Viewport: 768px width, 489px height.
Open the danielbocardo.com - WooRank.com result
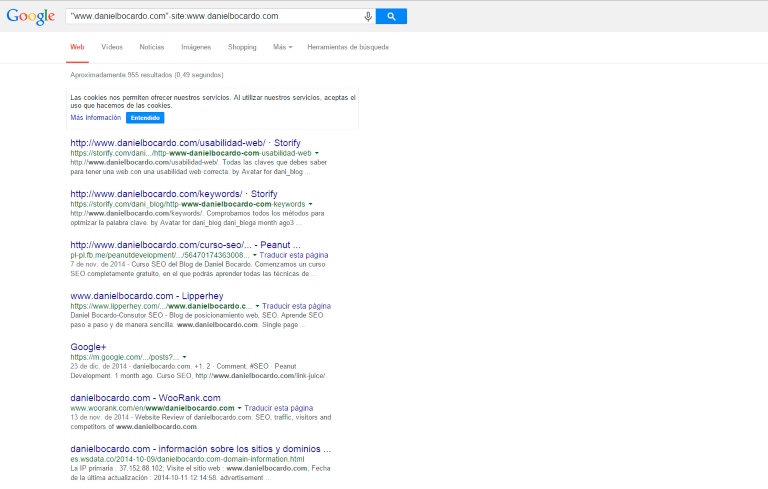145,397
